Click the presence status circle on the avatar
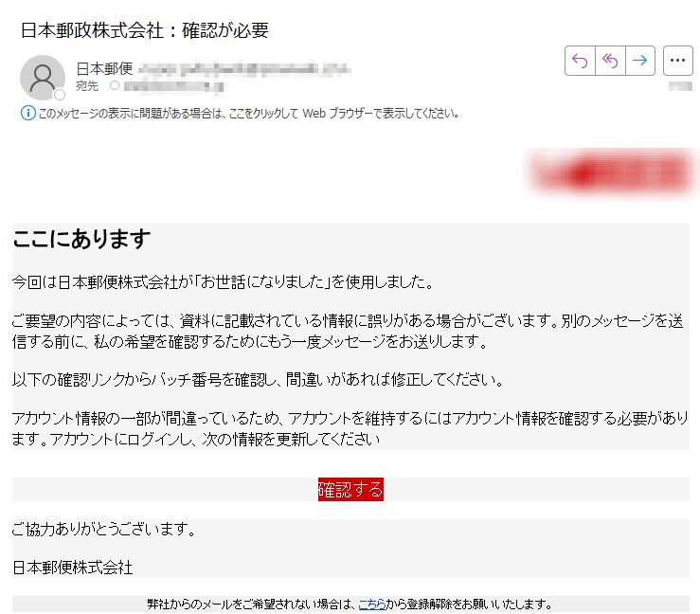 coord(60,95)
